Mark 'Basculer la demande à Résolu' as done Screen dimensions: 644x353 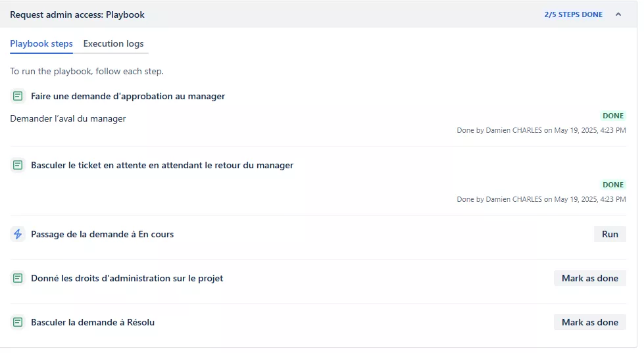click(590, 322)
